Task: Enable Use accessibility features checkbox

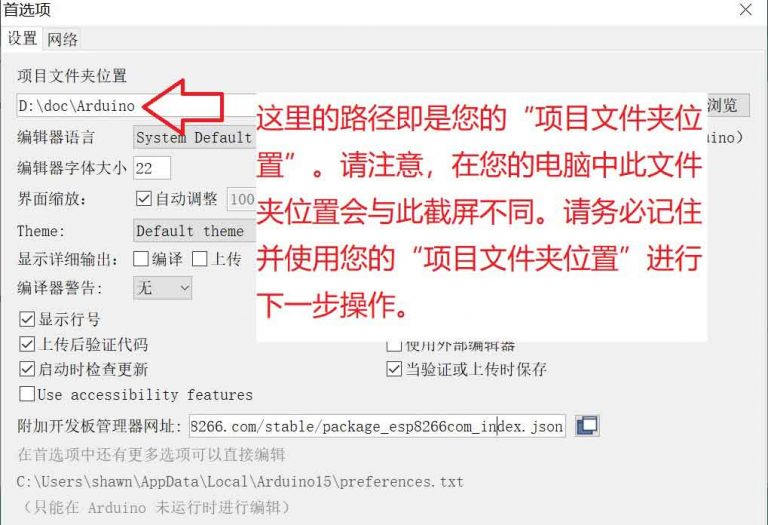Action: tap(27, 394)
